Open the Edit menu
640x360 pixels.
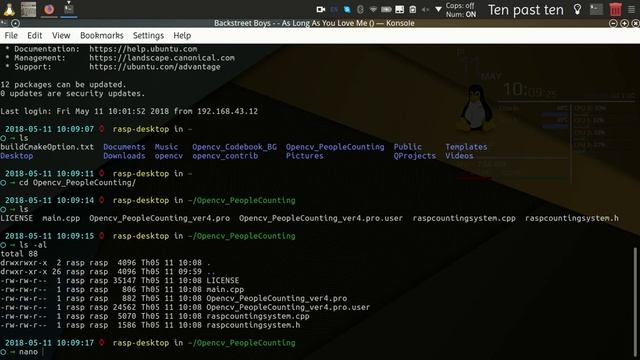point(35,36)
